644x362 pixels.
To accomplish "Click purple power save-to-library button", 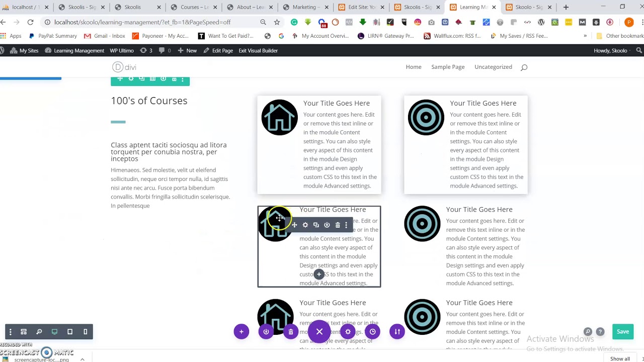I will click(x=266, y=332).
